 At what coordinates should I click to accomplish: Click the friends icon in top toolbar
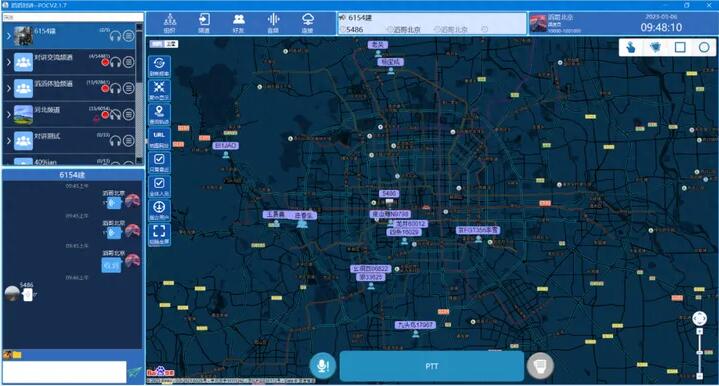point(238,23)
